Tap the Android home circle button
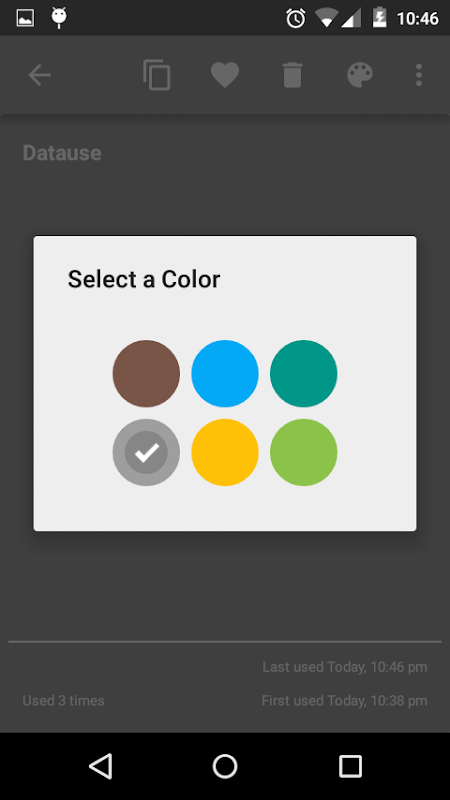Screen dimensions: 450x800 pyautogui.click(x=225, y=766)
